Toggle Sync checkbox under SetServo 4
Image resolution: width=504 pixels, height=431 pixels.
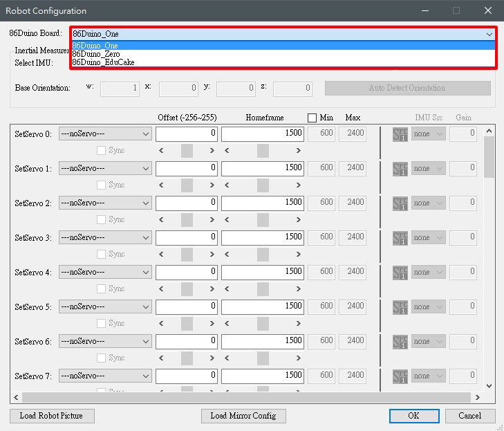102,288
